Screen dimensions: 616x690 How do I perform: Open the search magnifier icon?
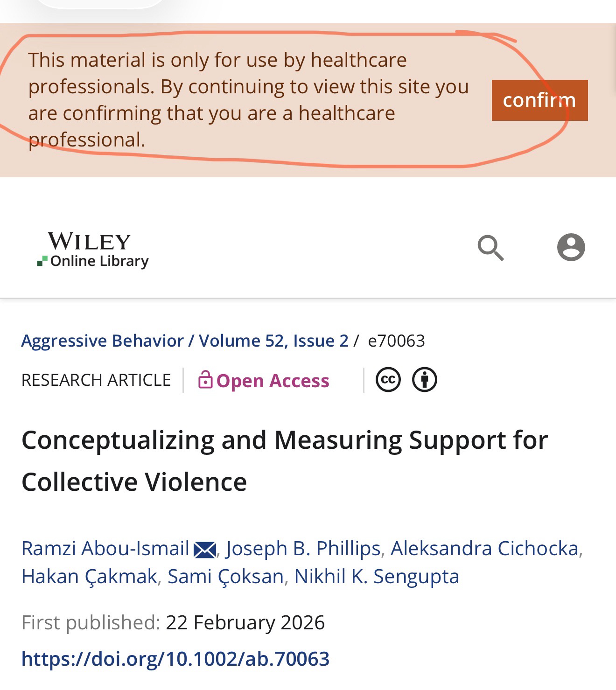tap(490, 248)
